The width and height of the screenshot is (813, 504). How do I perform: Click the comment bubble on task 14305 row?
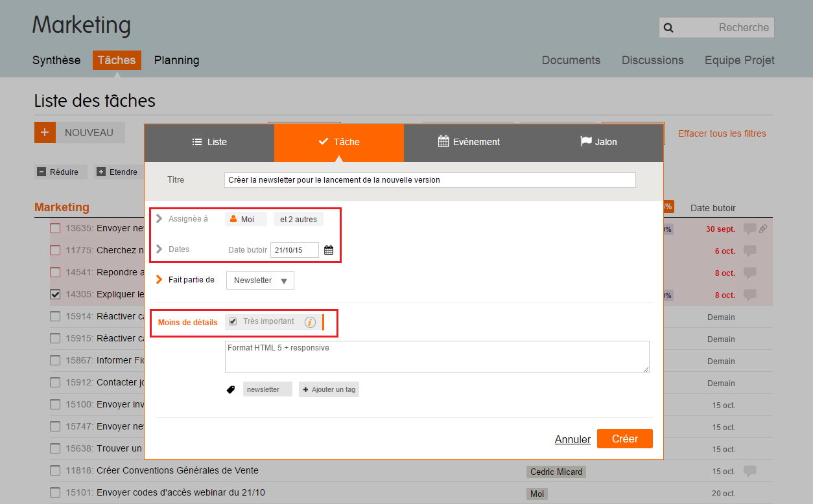pyautogui.click(x=750, y=295)
